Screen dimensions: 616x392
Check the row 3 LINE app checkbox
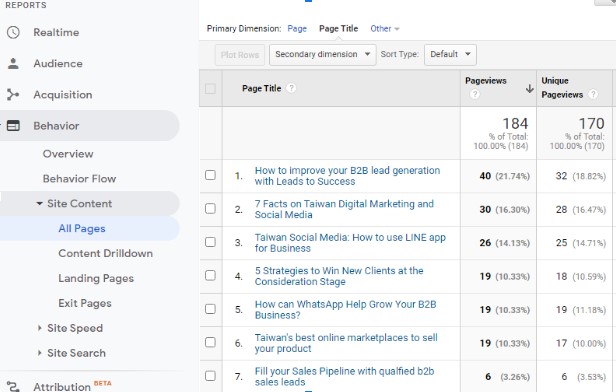pyautogui.click(x=210, y=242)
